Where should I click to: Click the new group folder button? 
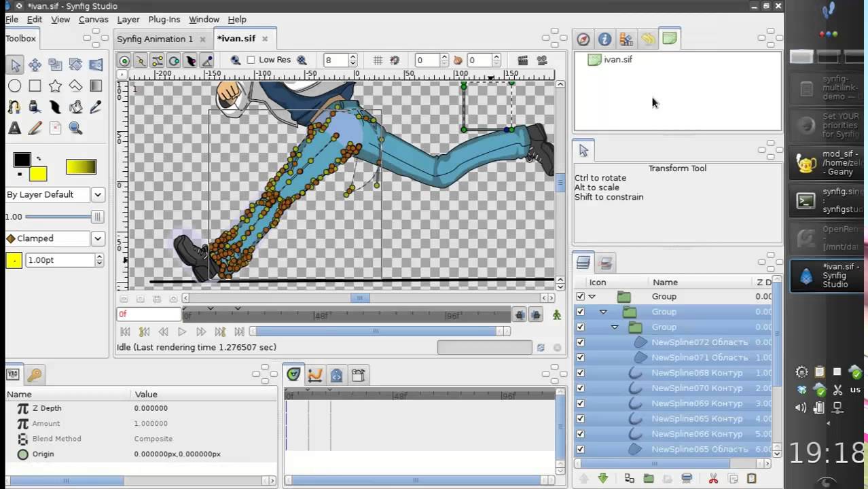649,479
